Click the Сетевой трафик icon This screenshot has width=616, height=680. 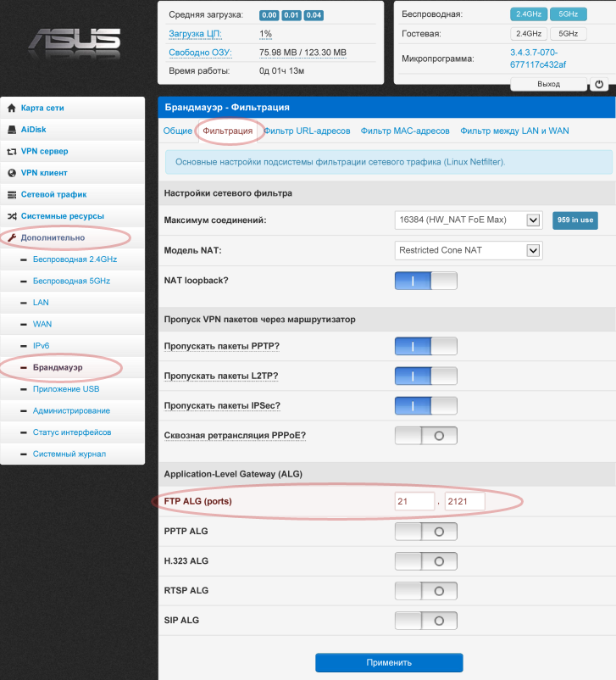point(11,195)
